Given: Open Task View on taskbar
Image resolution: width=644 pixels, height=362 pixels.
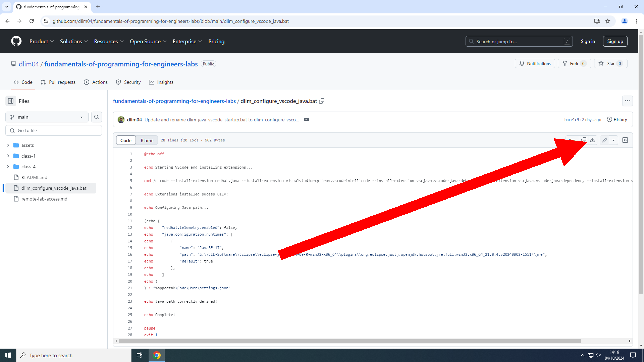Looking at the screenshot, I should click(139, 355).
